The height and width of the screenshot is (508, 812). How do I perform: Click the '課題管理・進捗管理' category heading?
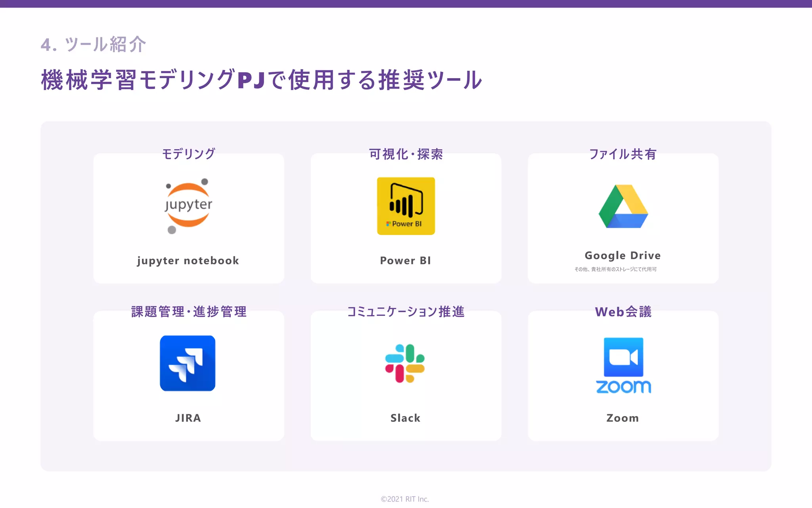point(189,312)
